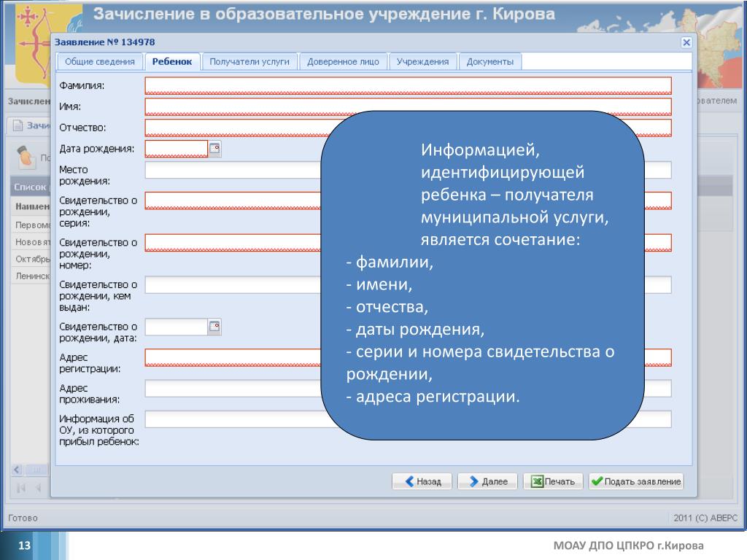
Task: Click the Адрес проживания field
Action: pyautogui.click(x=409, y=389)
